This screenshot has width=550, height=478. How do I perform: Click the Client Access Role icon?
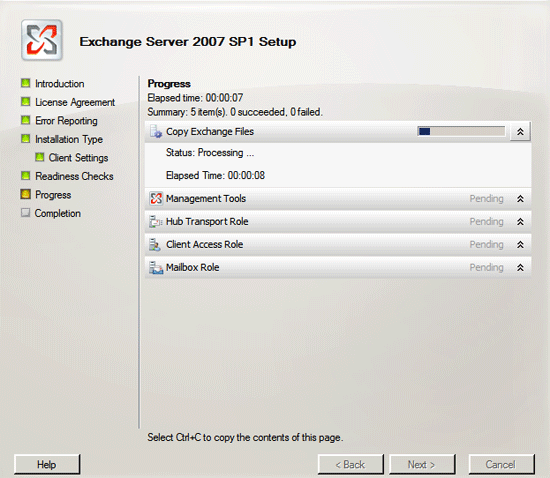[x=154, y=244]
